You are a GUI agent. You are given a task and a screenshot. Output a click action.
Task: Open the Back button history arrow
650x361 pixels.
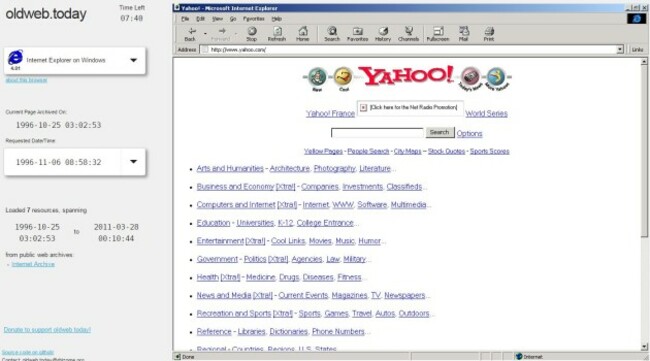click(x=205, y=33)
